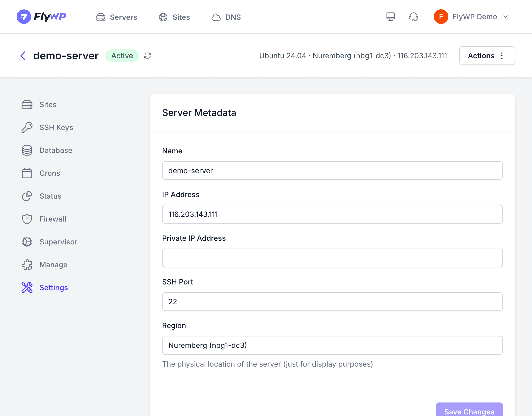Click the database cylinder icon
The image size is (532, 416).
pyautogui.click(x=27, y=150)
